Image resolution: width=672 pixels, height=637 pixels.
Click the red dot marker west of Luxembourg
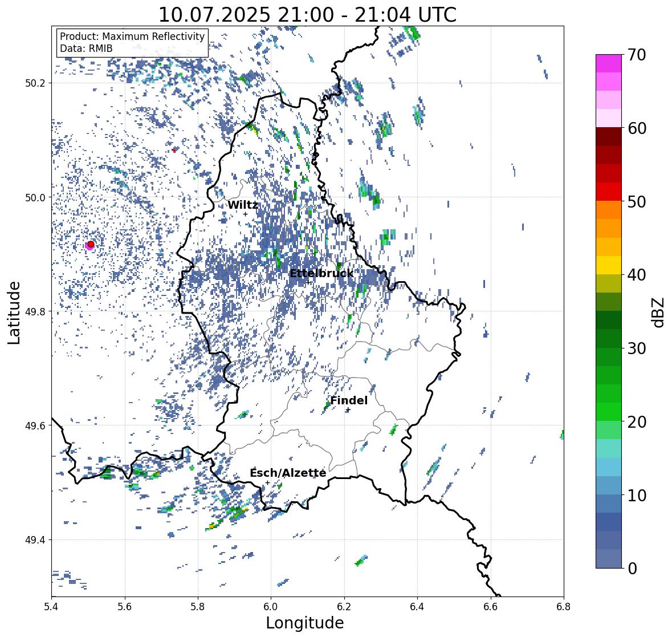point(91,244)
